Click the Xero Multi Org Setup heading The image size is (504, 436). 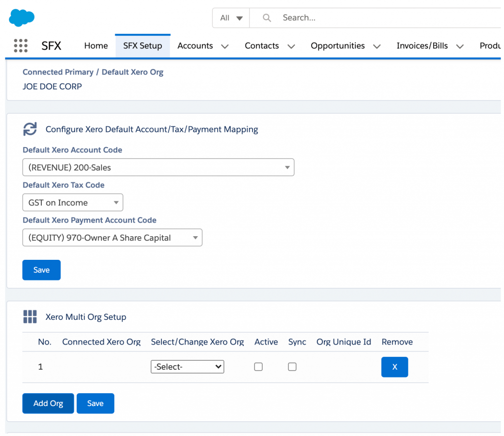click(86, 317)
